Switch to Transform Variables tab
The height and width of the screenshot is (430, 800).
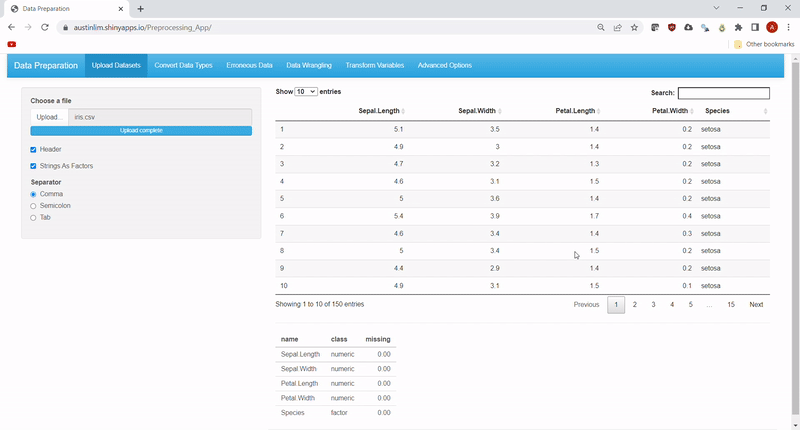(x=374, y=65)
